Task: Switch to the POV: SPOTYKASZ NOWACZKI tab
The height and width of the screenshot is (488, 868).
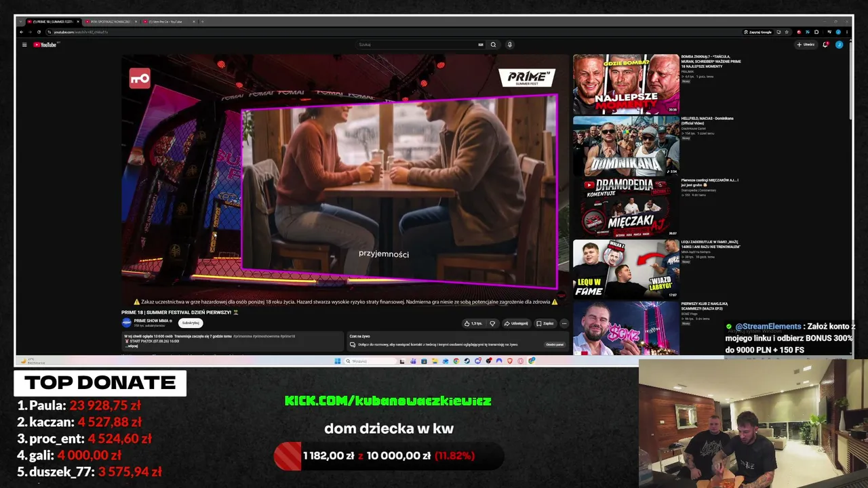Action: click(111, 22)
